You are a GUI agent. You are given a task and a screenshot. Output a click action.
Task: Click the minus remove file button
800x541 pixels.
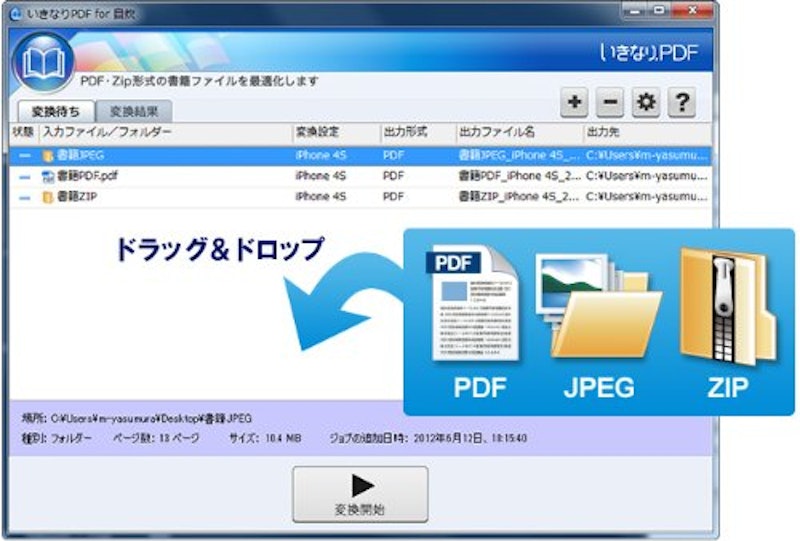(610, 102)
